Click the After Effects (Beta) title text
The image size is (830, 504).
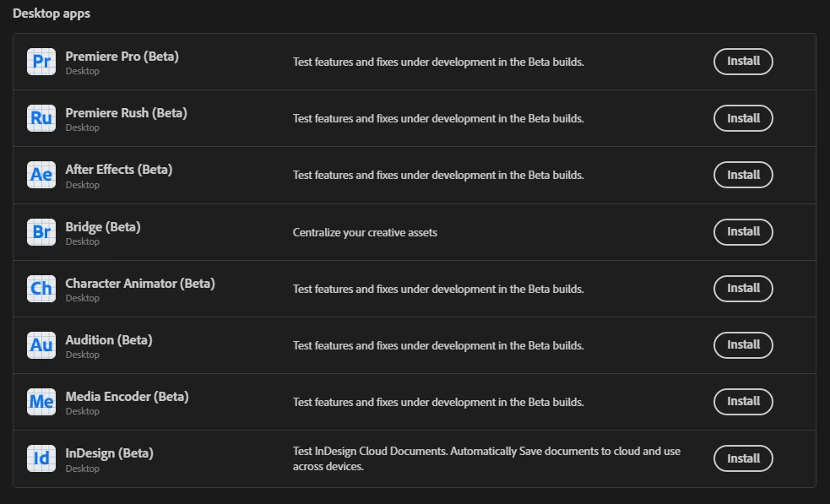118,170
